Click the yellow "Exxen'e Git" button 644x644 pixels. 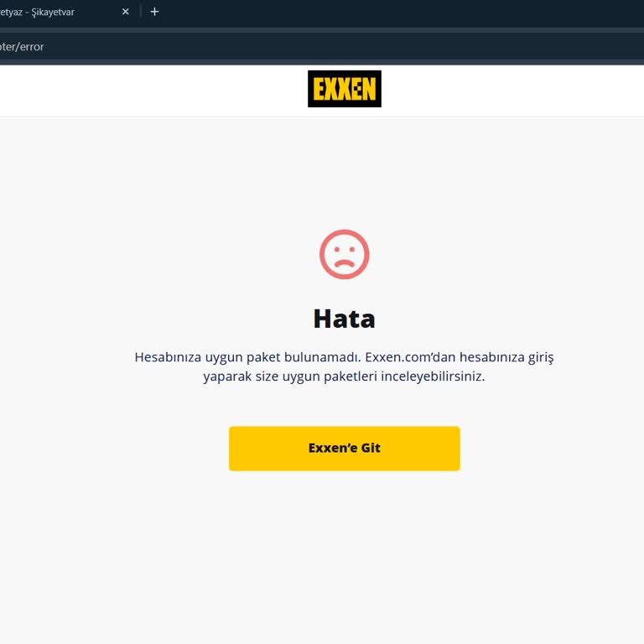(344, 448)
